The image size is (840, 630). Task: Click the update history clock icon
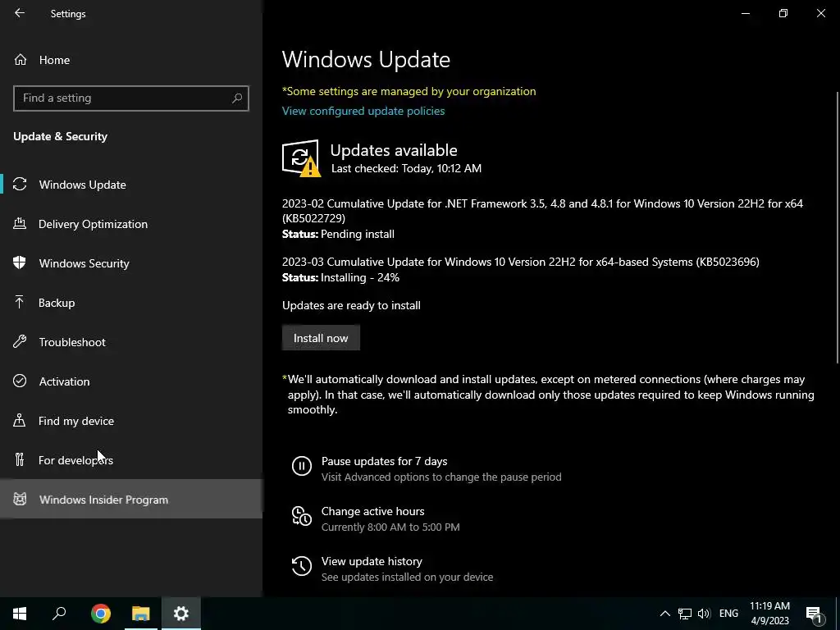302,566
